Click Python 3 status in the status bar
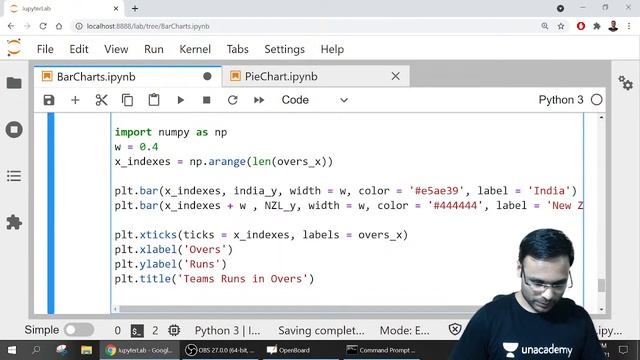Screen dimensions: 640x360 227,330
